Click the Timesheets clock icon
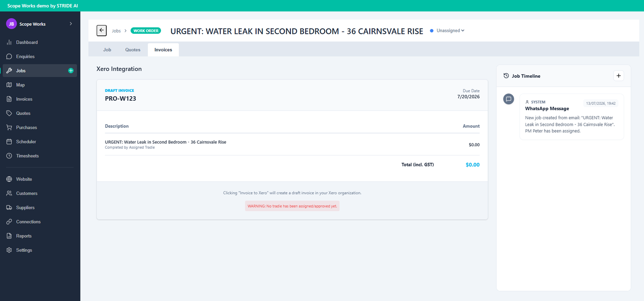 (9, 156)
